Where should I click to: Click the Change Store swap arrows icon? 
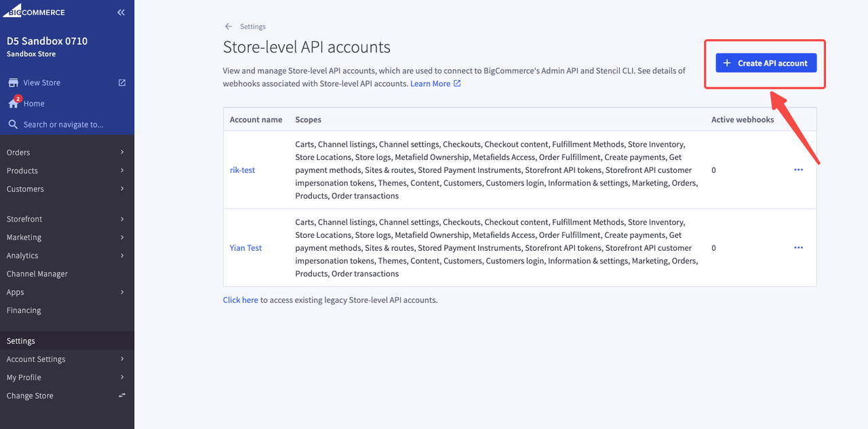coord(122,395)
